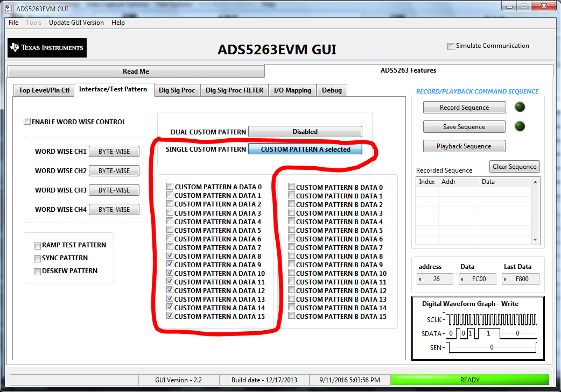Click the Index column header

tap(427, 182)
